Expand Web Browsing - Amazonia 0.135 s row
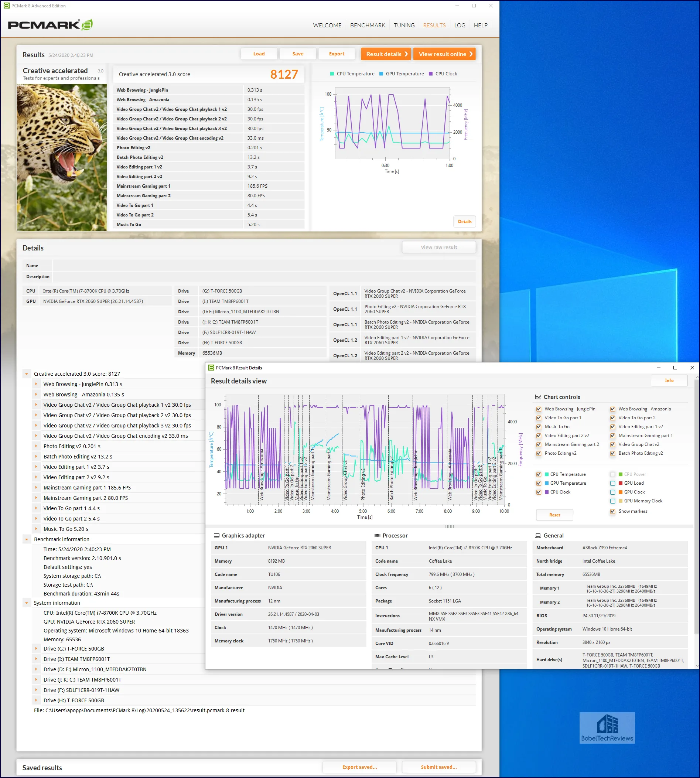700x778 pixels. point(36,394)
